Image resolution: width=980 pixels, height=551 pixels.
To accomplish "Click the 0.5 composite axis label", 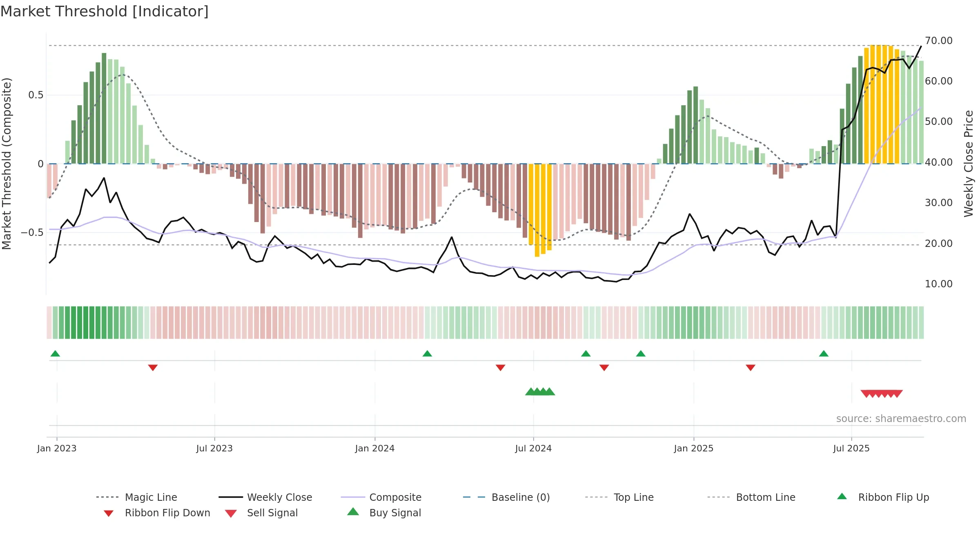I will coord(36,95).
